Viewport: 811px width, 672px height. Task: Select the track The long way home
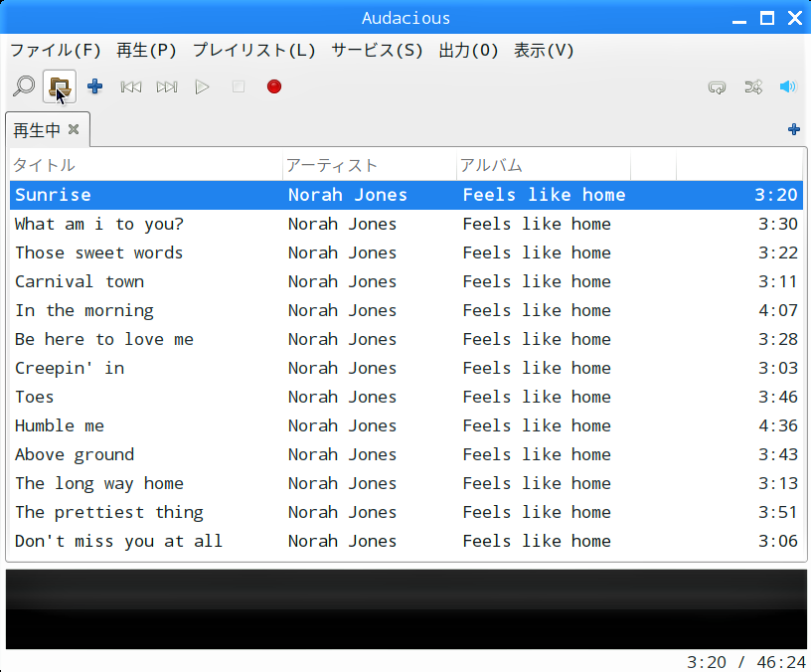point(406,484)
